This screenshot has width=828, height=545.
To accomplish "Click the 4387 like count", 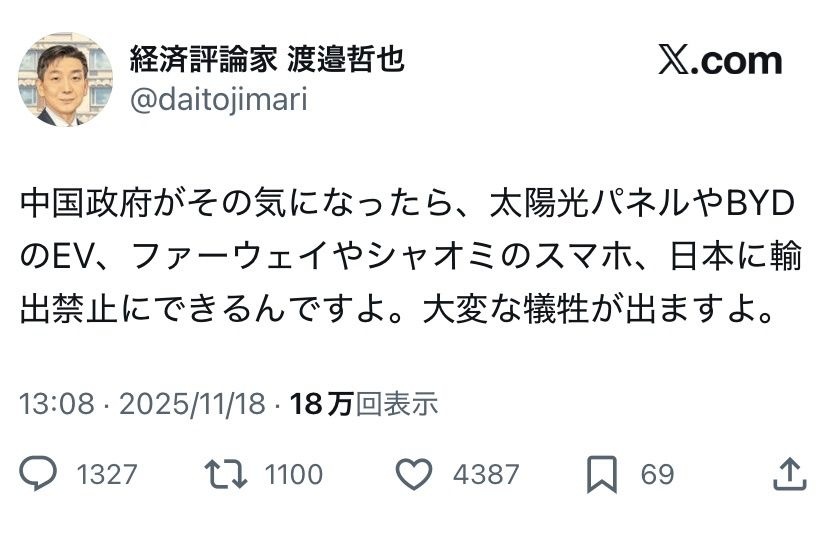I will (x=486, y=474).
